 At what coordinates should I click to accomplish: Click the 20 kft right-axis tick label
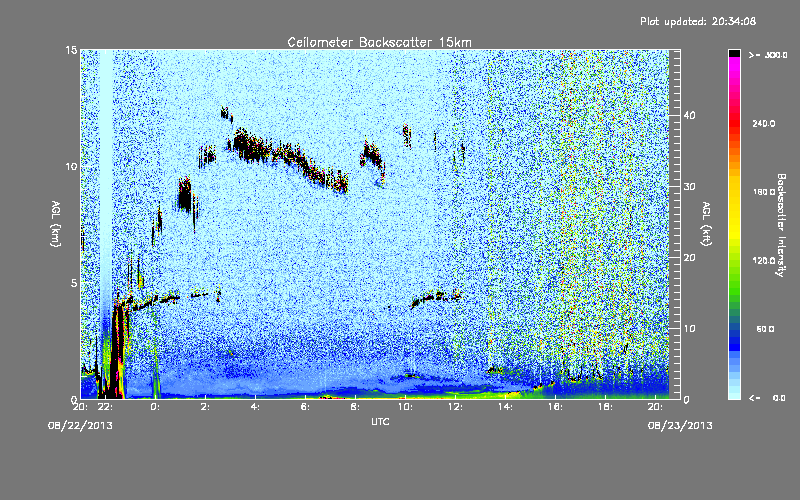pos(689,258)
